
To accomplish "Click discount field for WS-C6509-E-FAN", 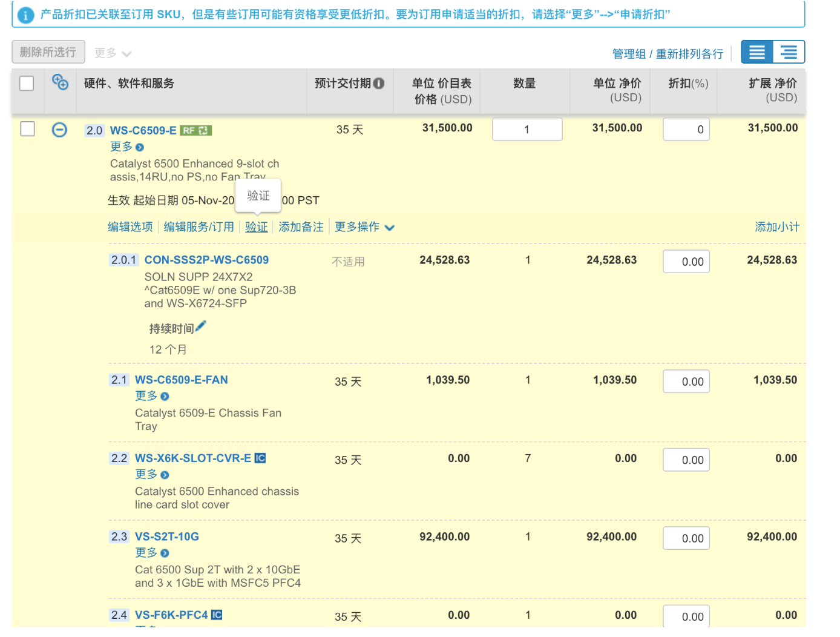I will coord(686,381).
